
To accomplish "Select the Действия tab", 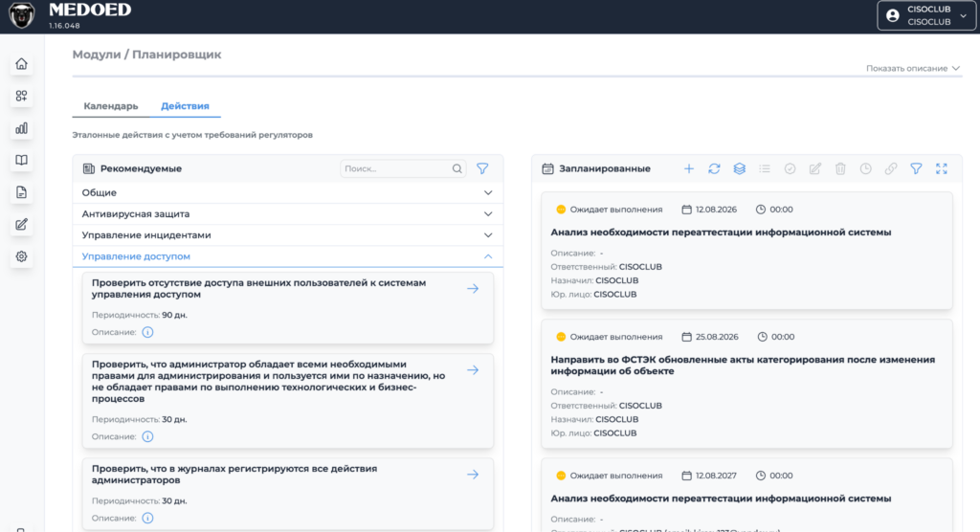I will (185, 105).
